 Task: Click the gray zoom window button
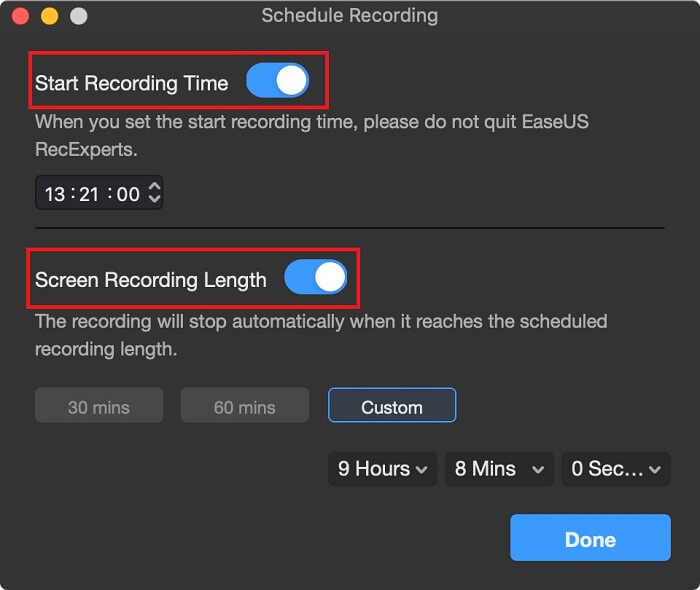(79, 17)
